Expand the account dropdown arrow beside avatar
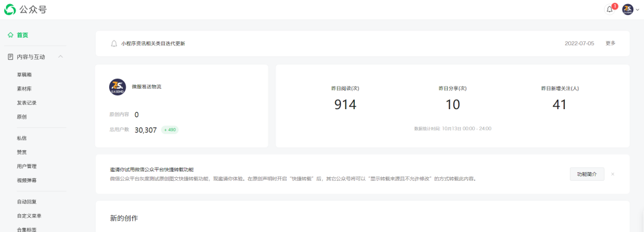The image size is (644, 232). (x=637, y=10)
